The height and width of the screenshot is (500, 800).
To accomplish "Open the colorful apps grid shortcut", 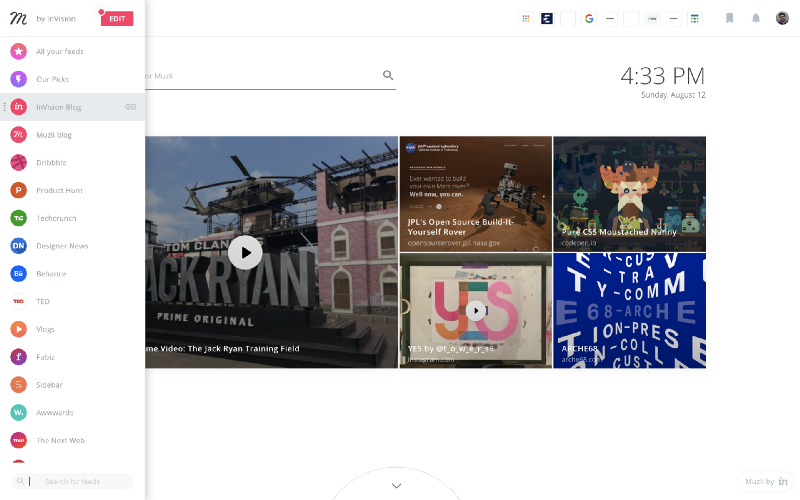I will (x=526, y=19).
